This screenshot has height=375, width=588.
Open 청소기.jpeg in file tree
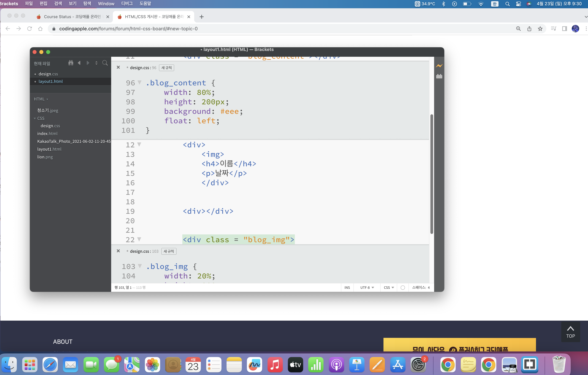pyautogui.click(x=48, y=110)
